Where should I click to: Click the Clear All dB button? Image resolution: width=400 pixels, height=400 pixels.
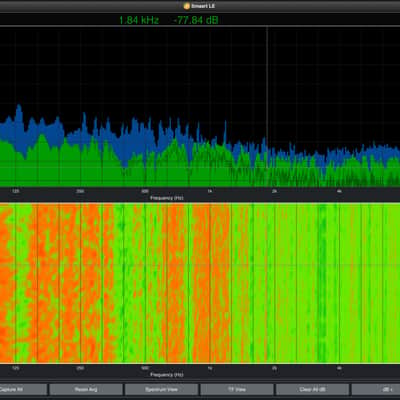tap(312, 389)
